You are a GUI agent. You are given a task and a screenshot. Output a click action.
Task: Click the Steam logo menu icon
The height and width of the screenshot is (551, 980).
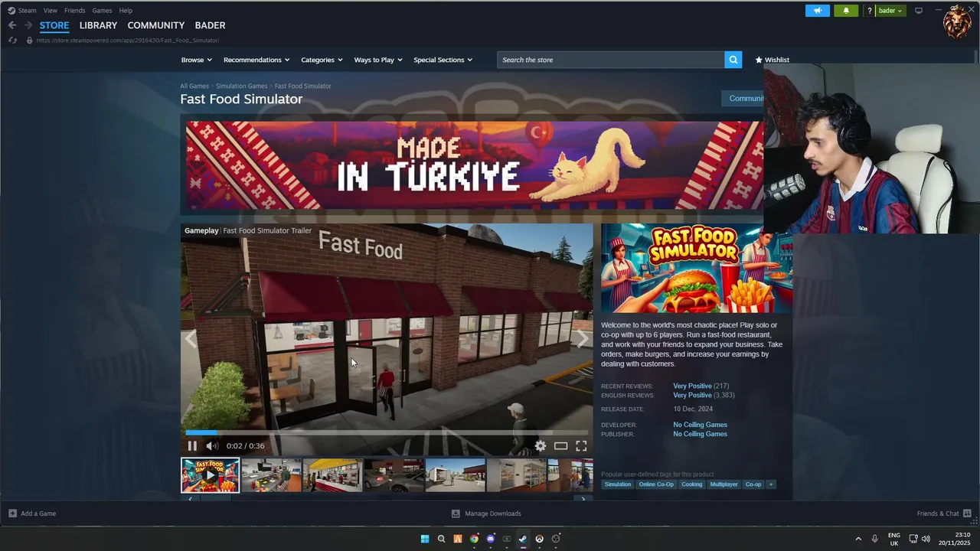11,11
